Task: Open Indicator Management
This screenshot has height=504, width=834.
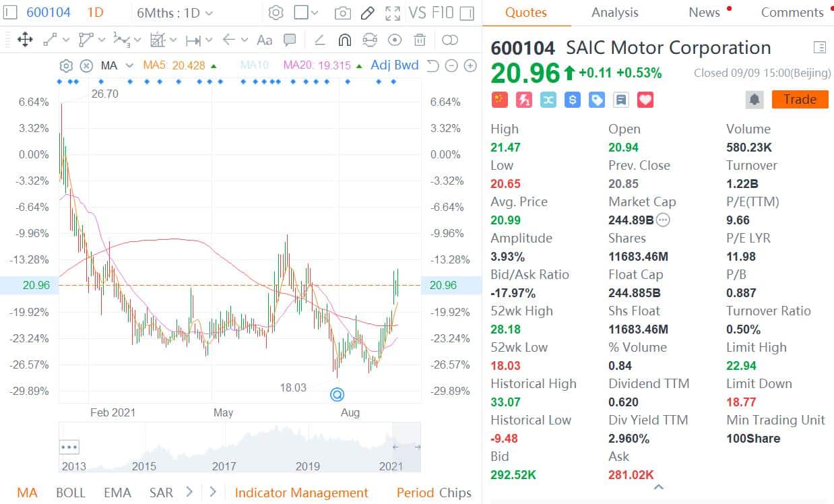Action: pyautogui.click(x=301, y=493)
